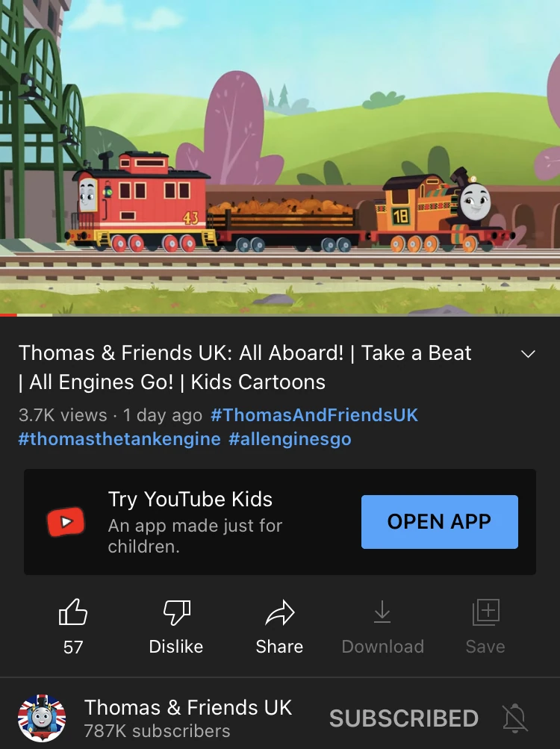This screenshot has height=749, width=560.
Task: Click the video progress bar
Action: tap(280, 315)
